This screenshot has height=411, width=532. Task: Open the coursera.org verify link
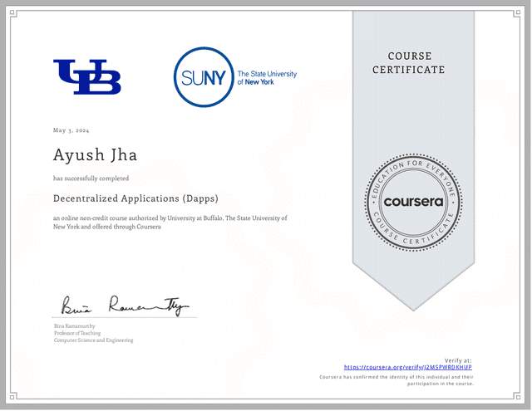click(x=408, y=367)
